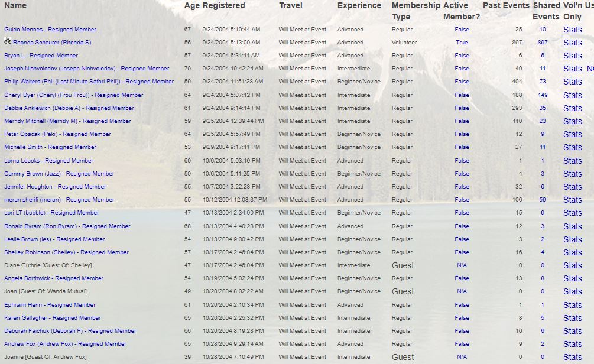Click Volunteer membership type for Rhonda
Image resolution: width=594 pixels, height=364 pixels.
[x=404, y=43]
